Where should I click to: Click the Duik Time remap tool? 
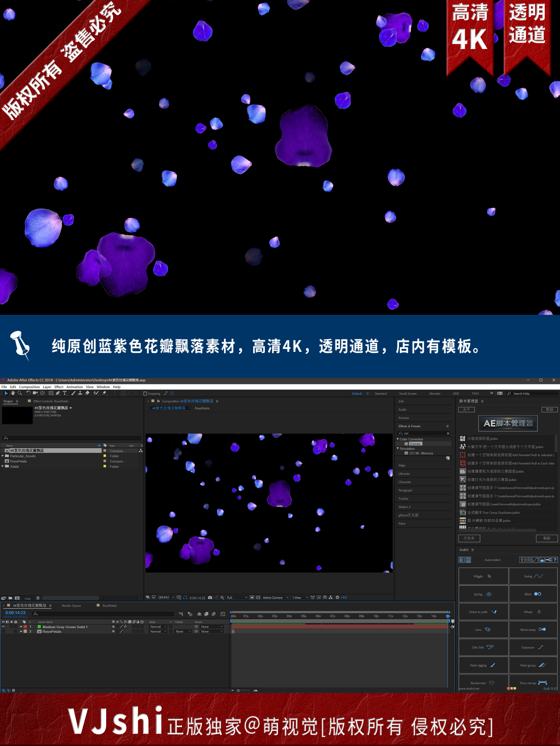click(x=533, y=683)
